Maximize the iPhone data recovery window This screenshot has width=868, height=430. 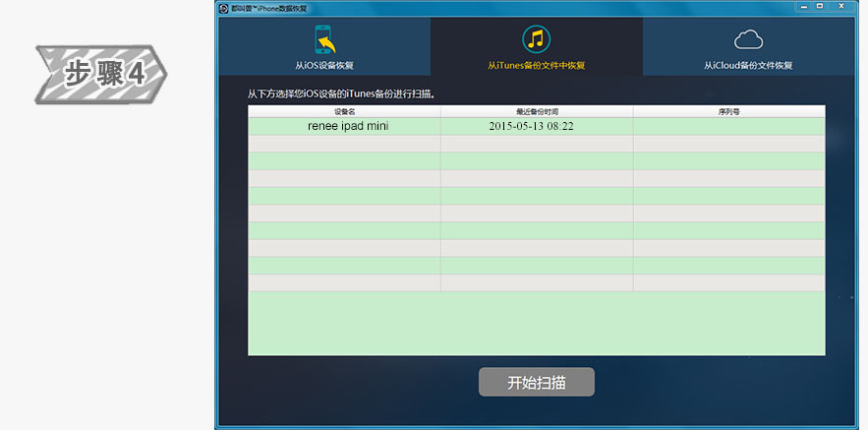820,6
